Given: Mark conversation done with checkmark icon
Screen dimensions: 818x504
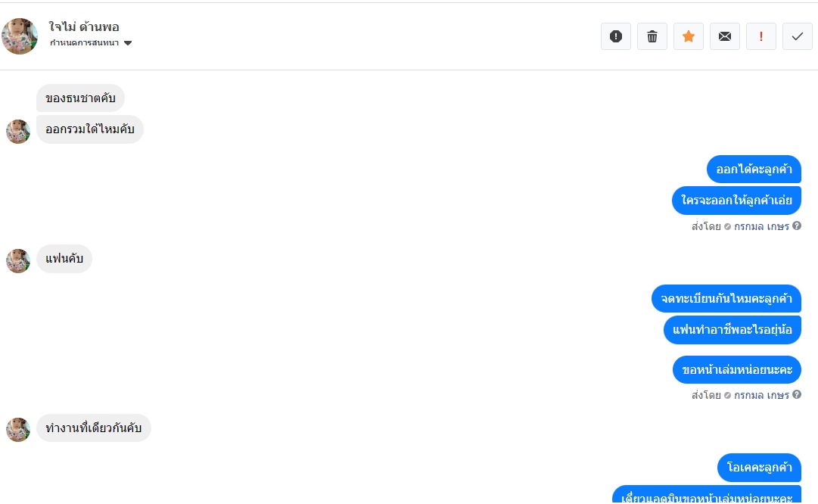Looking at the screenshot, I should (797, 36).
